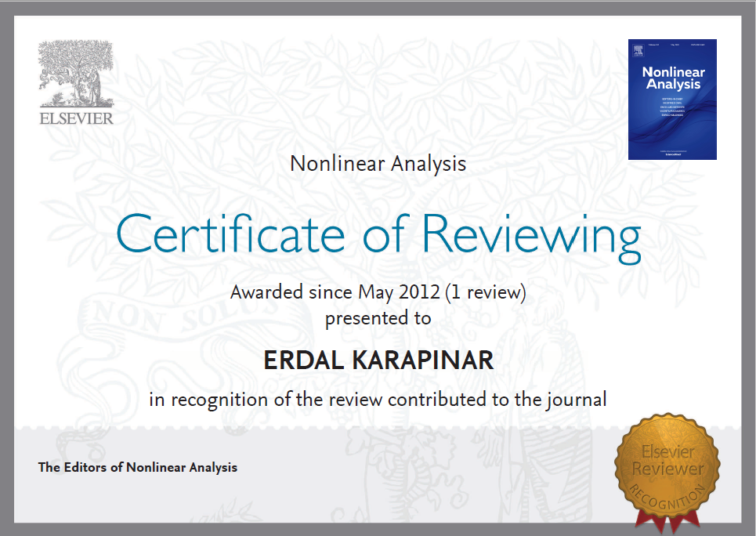This screenshot has width=756, height=536.
Task: Click the Elsevier tree logo
Action: (x=75, y=74)
